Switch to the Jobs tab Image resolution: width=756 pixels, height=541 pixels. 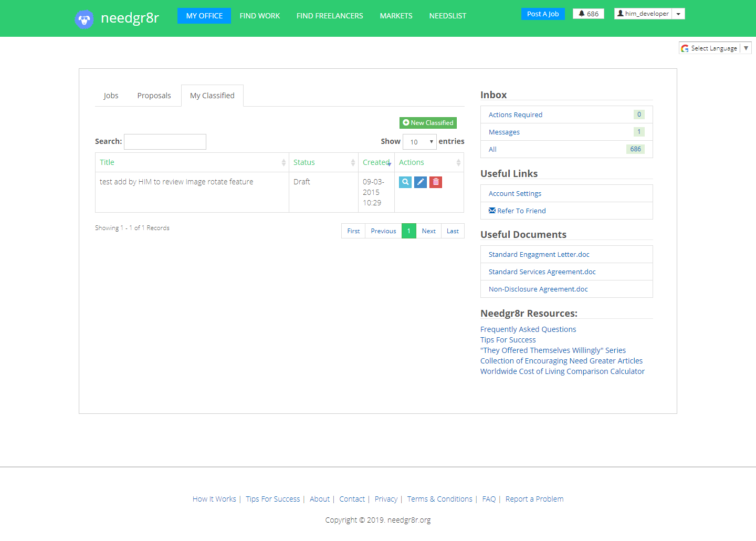pos(111,96)
